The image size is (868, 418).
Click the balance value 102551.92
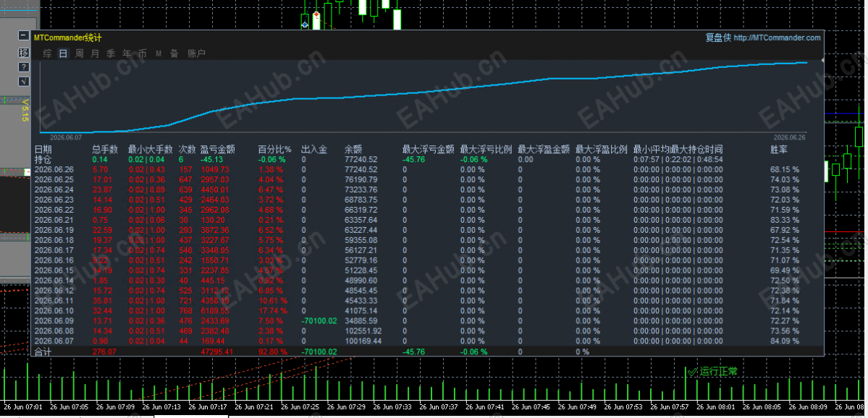pos(363,330)
